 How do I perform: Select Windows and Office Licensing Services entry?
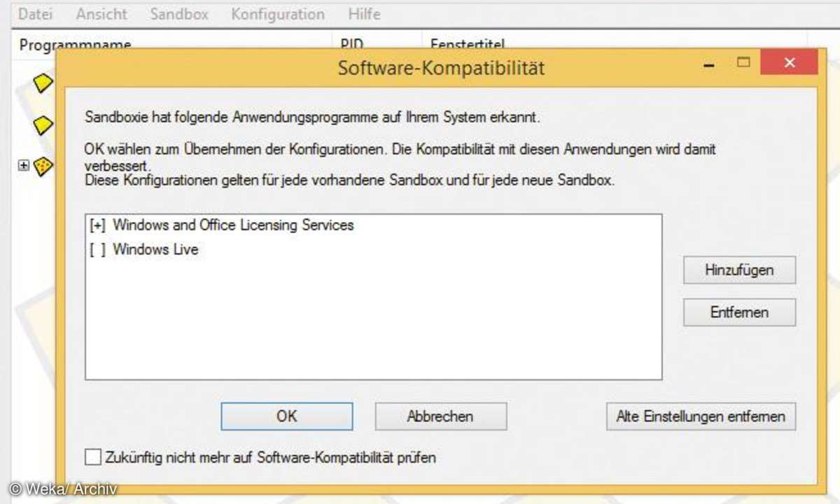233,225
